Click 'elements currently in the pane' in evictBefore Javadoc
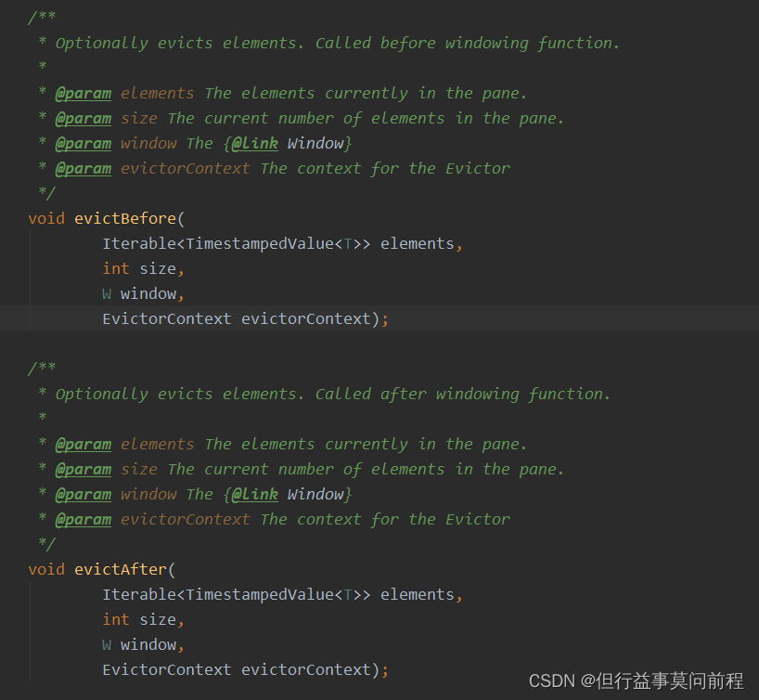This screenshot has width=759, height=700. [380, 93]
